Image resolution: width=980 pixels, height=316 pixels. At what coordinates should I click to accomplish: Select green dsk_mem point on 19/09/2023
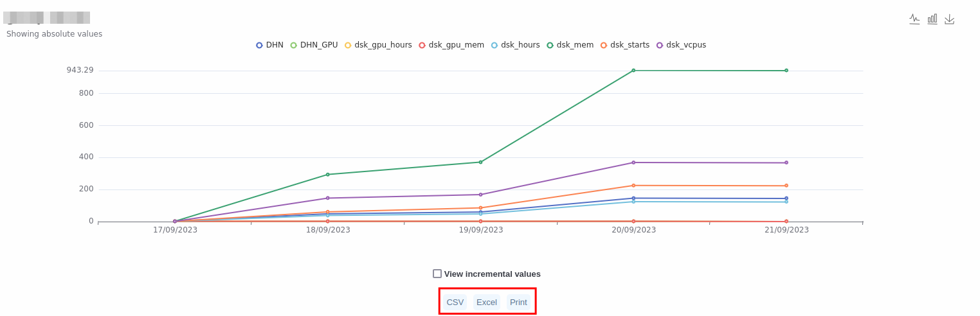click(480, 162)
